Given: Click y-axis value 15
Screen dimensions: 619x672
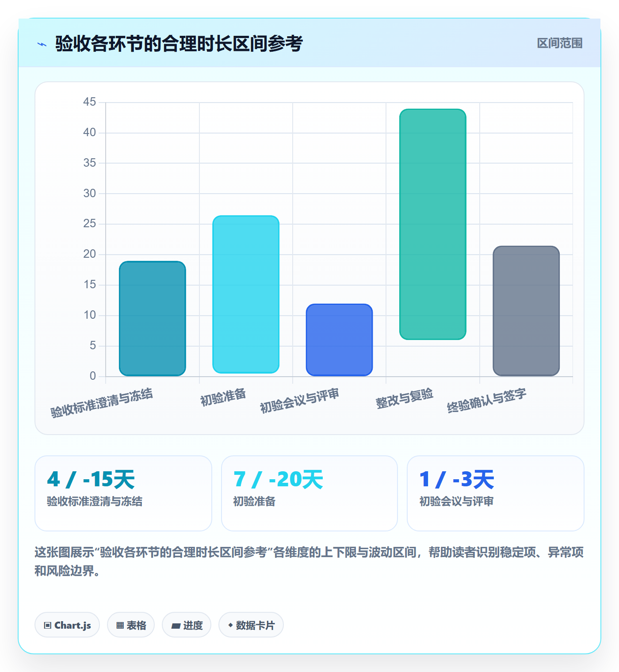Looking at the screenshot, I should coord(89,285).
